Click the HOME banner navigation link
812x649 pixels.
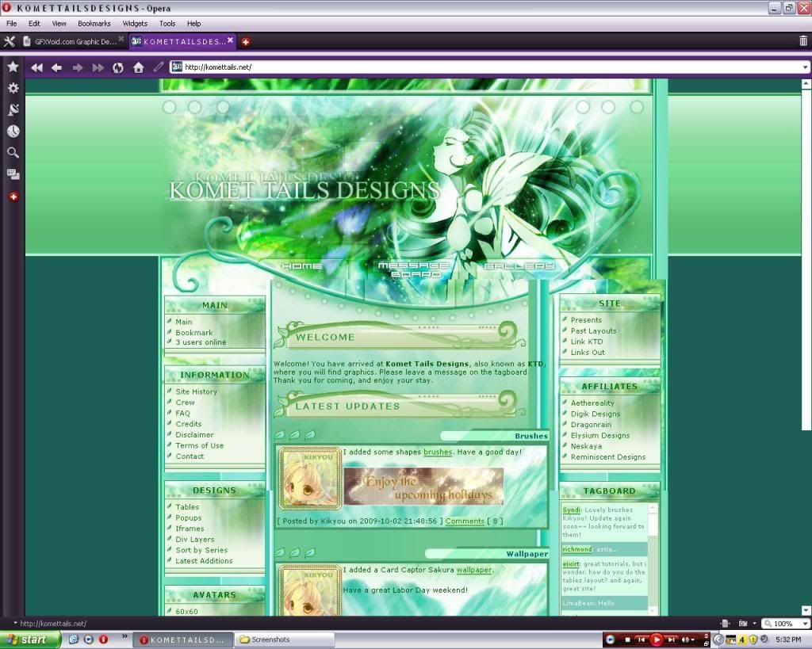coord(301,266)
